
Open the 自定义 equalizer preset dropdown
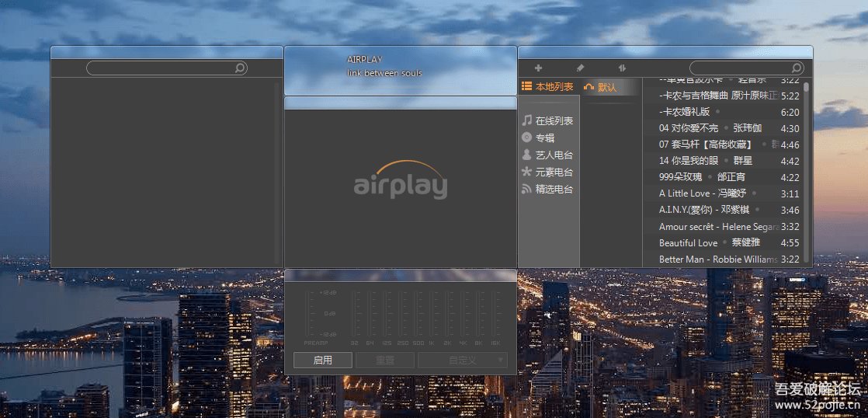[x=462, y=360]
